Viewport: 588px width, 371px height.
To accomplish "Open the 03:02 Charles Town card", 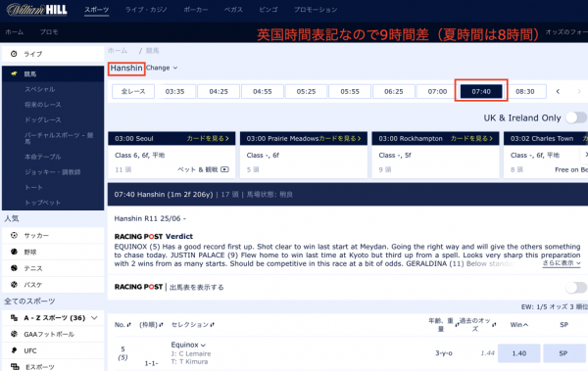I will (546, 139).
